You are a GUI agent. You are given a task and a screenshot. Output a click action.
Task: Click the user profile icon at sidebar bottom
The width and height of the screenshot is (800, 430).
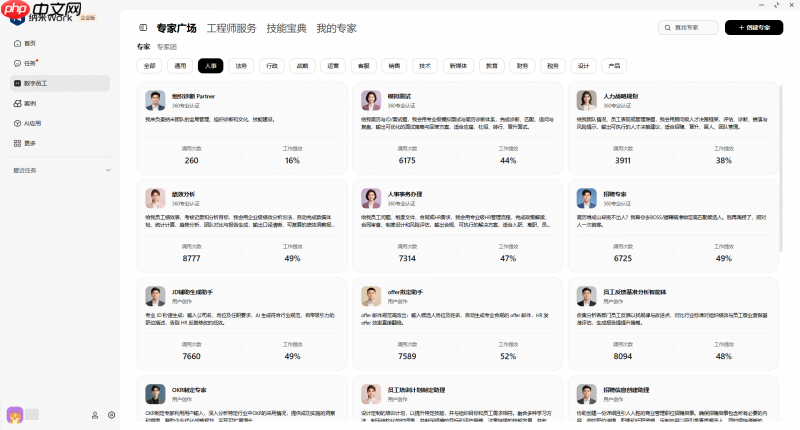95,415
